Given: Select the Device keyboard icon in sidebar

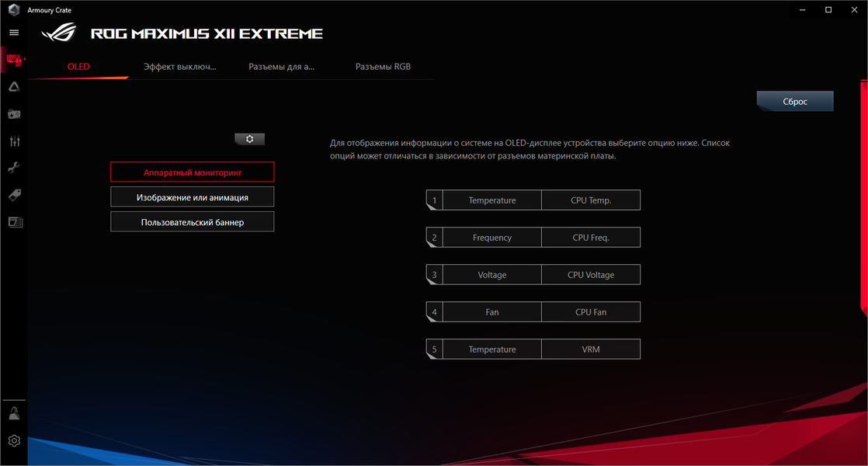Looking at the screenshot, I should [x=15, y=59].
